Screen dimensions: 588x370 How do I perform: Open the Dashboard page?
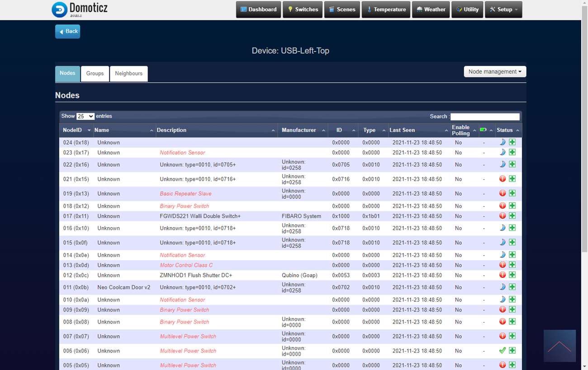[x=258, y=9]
